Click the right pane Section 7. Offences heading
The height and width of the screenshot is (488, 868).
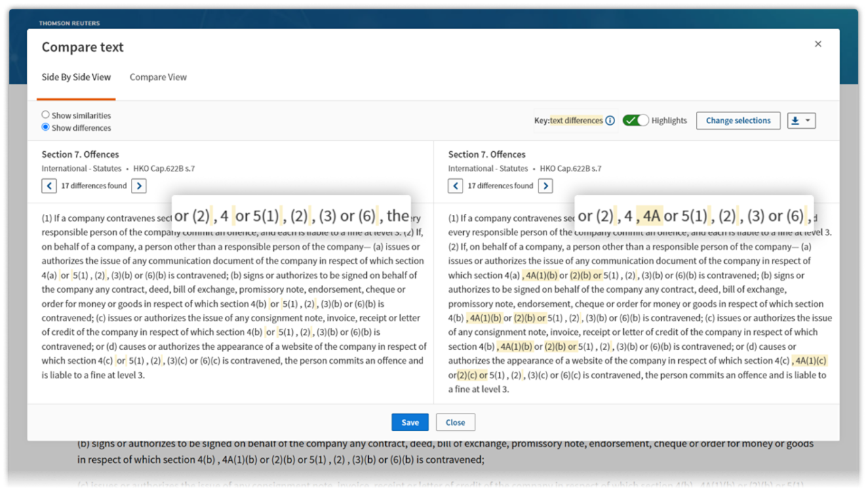(486, 155)
